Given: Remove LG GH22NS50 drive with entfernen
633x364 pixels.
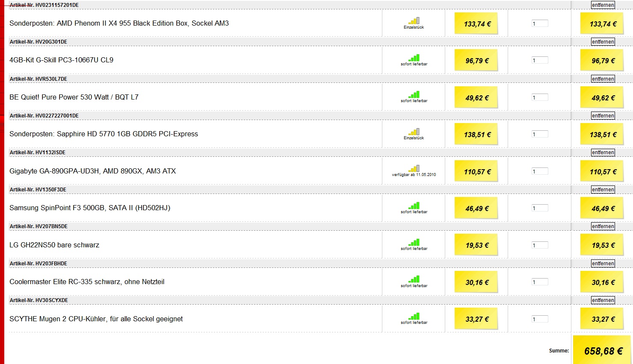Looking at the screenshot, I should click(x=603, y=226).
